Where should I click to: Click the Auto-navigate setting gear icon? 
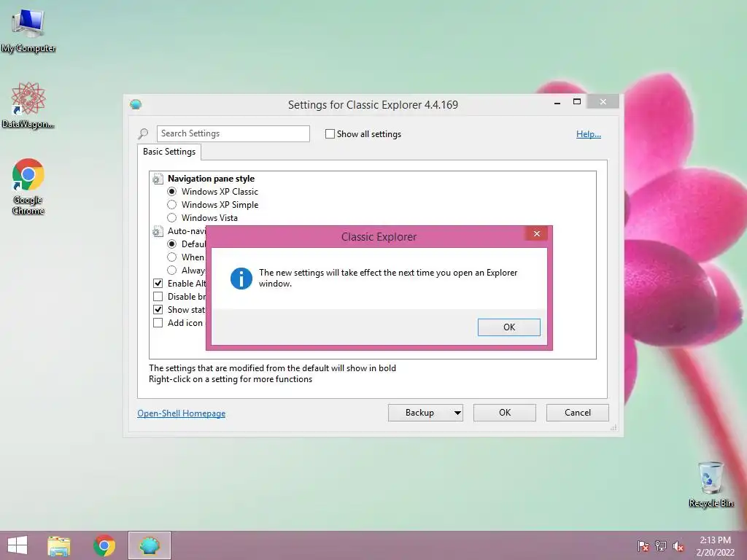click(x=158, y=231)
